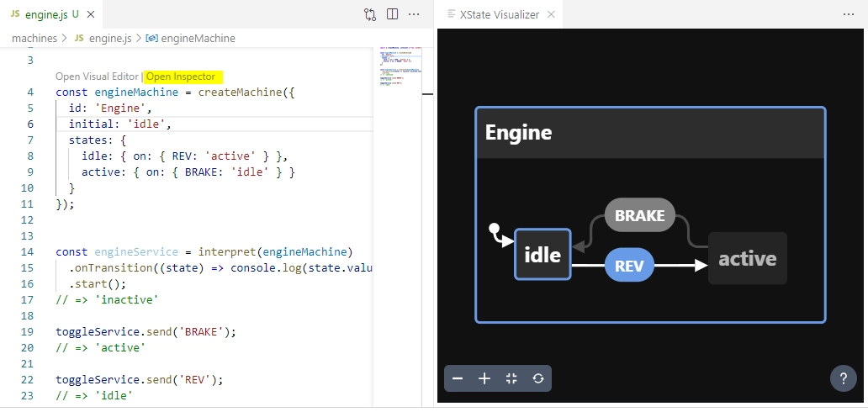Click the fit to view icon
This screenshot has width=868, height=412.
511,378
